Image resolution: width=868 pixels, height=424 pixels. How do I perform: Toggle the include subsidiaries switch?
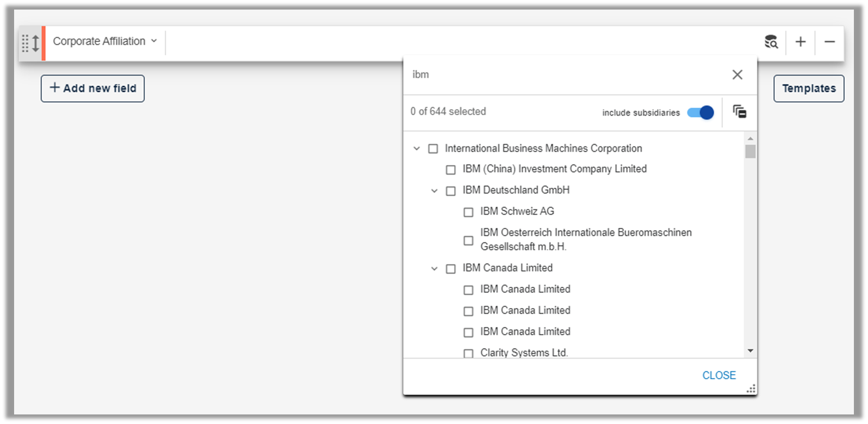(701, 113)
